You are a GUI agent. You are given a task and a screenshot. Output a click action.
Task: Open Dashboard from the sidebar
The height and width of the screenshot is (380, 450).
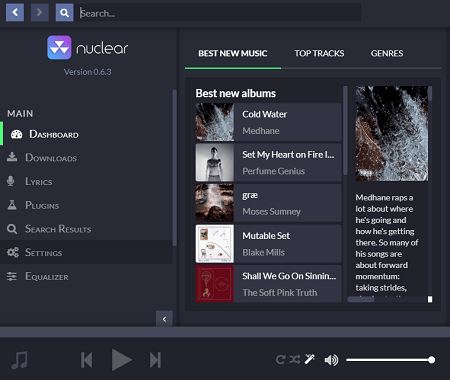[x=87, y=134]
